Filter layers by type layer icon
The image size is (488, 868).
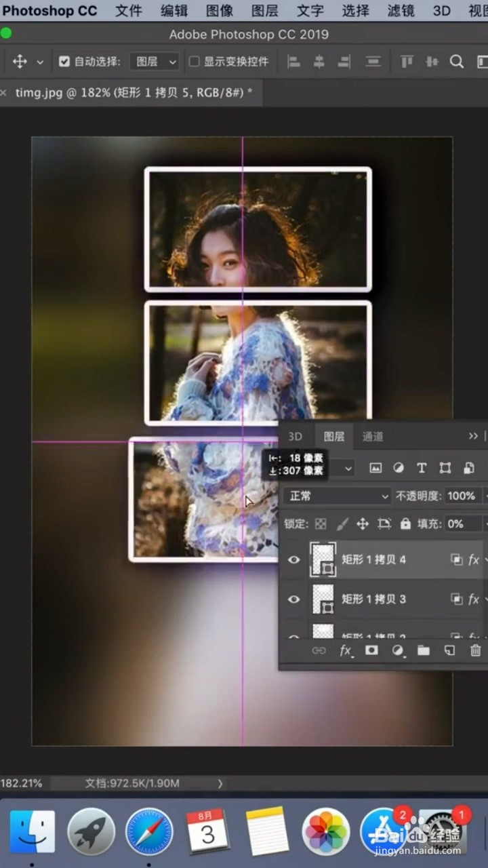click(422, 468)
